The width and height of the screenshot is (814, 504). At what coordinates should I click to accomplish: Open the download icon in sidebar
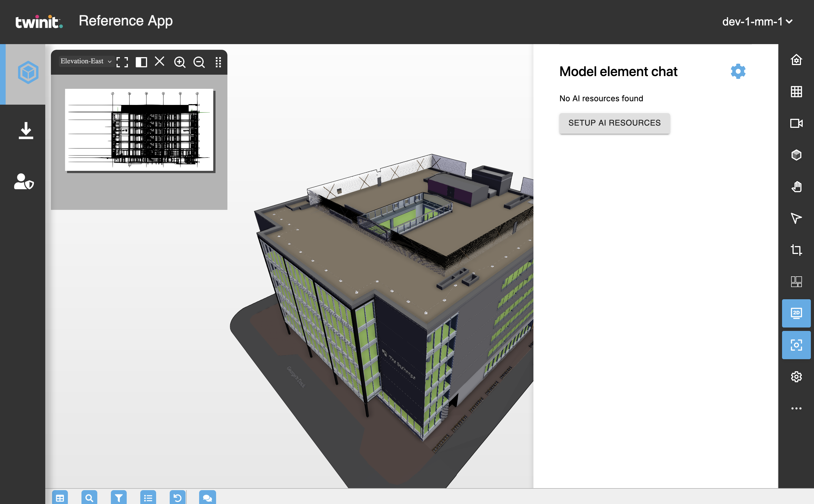coord(26,131)
